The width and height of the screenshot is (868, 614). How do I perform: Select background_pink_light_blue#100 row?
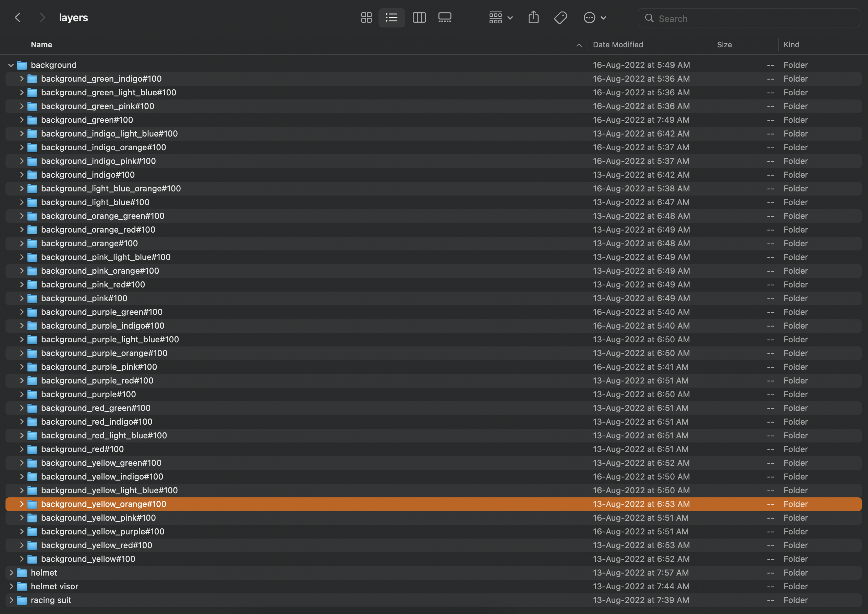pos(434,257)
